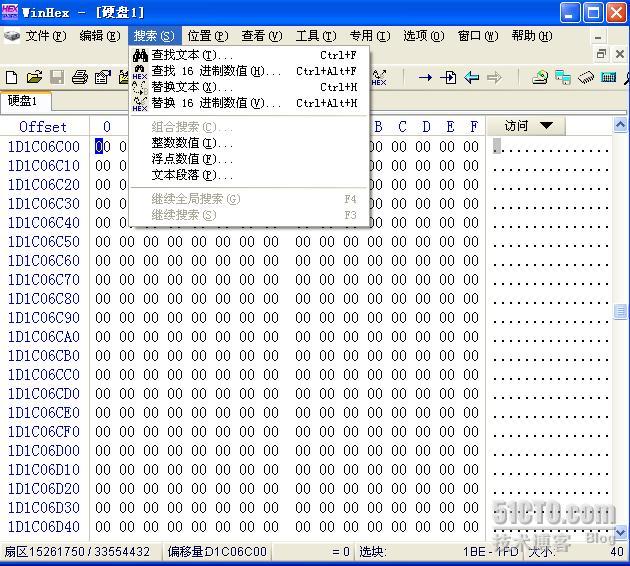Choose 整数数值 from the search menu

click(x=188, y=143)
